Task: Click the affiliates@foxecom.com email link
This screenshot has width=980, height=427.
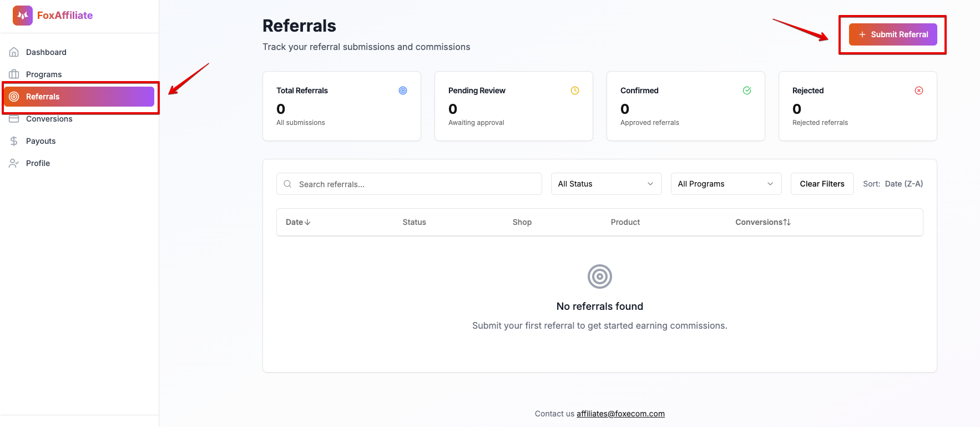Action: click(620, 414)
